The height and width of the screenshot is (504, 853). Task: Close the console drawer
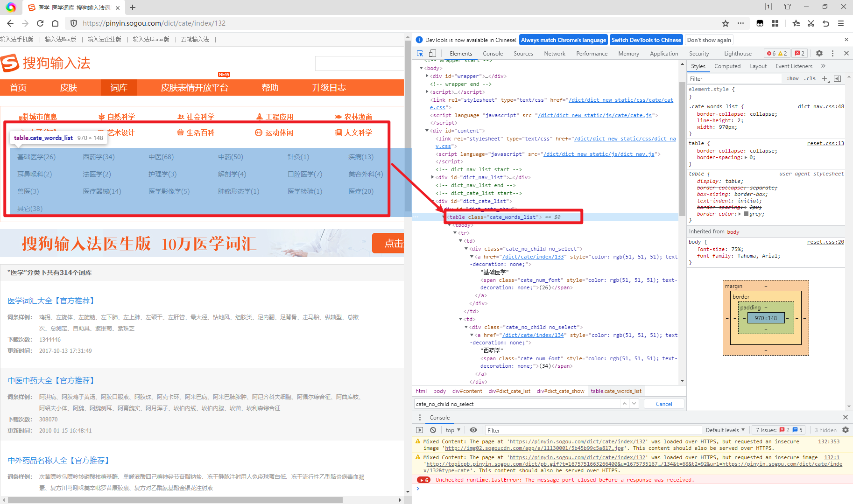[x=846, y=417]
